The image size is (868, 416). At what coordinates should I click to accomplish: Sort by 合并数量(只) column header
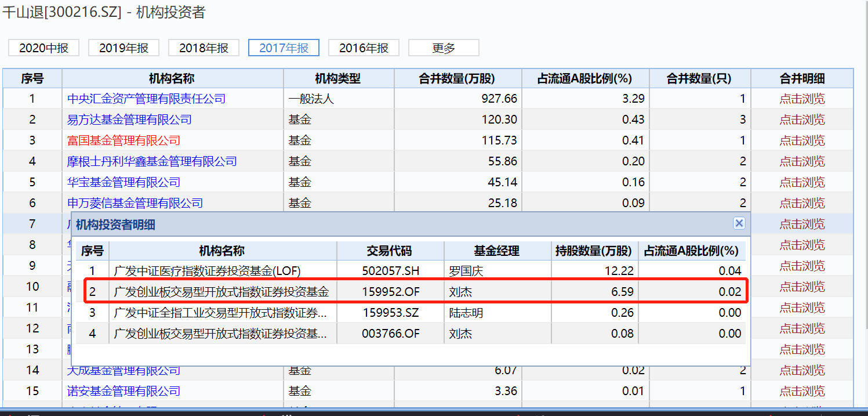(x=700, y=78)
